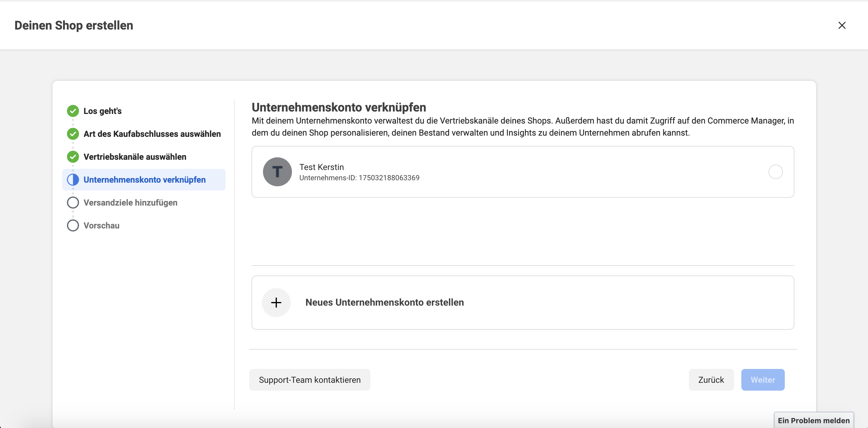This screenshot has width=868, height=428.
Task: Click the checkmark beside Art des Kaufabschlusses
Action: point(73,134)
